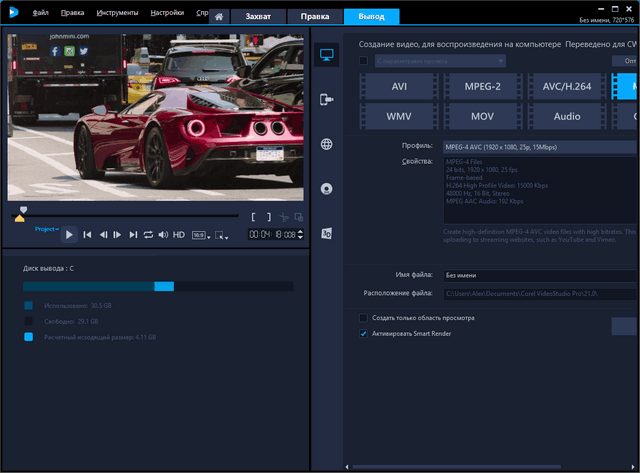The width and height of the screenshot is (640, 473).
Task: Select the AVC/H.264 format button
Action: tap(566, 86)
